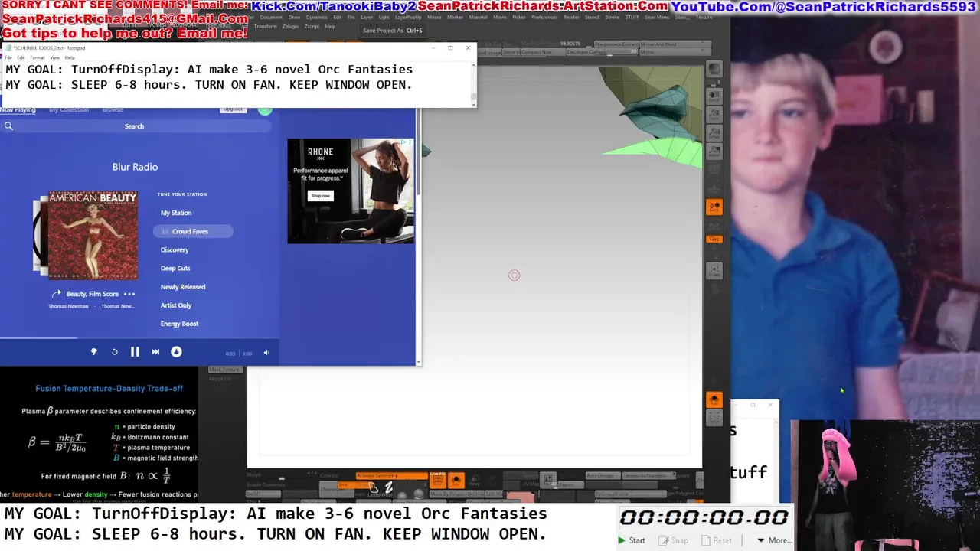
Task: Click the American Beauty album cover
Action: coord(93,235)
